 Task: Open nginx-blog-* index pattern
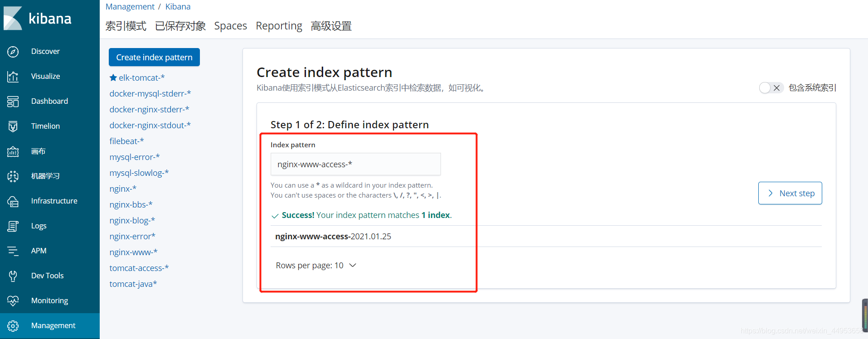[132, 220]
